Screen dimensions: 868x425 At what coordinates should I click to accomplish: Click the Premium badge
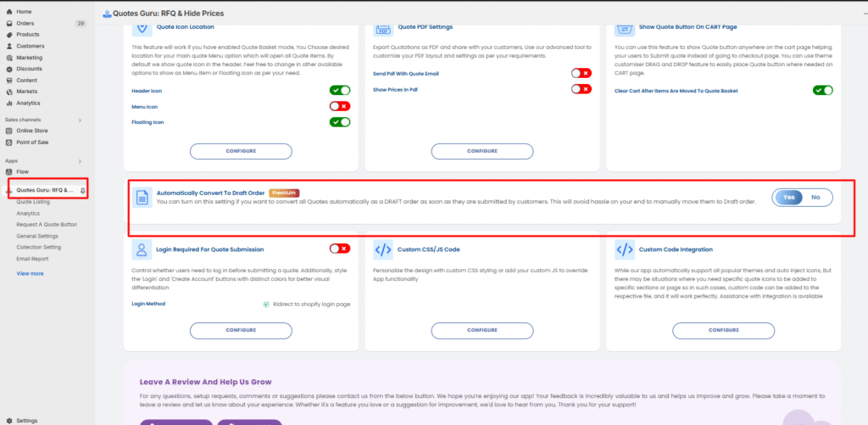(x=284, y=193)
